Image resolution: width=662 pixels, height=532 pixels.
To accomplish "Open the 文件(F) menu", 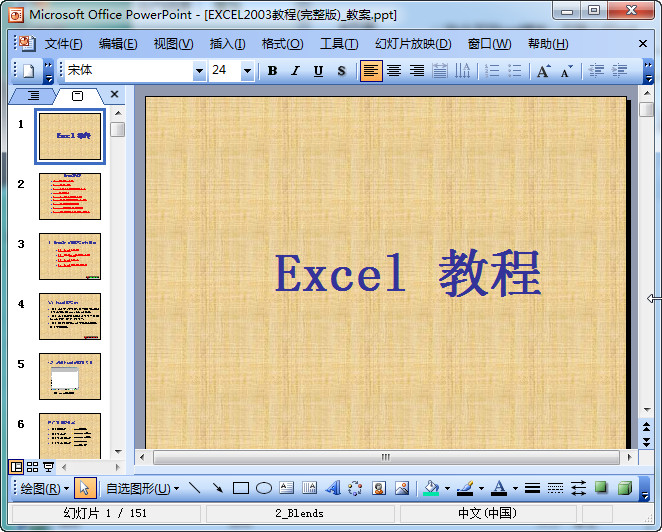I will (63, 44).
